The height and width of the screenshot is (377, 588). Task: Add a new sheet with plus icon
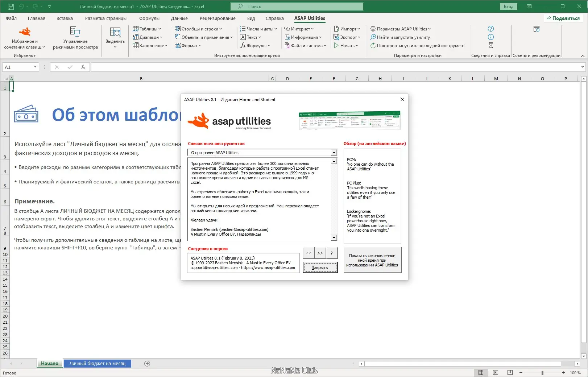coord(147,364)
